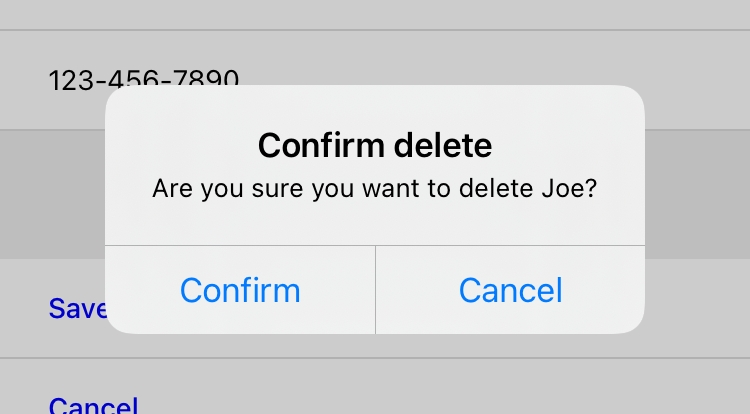Click the darker gray row right of the dialog
Screen dimensions: 750x414
pos(697,194)
